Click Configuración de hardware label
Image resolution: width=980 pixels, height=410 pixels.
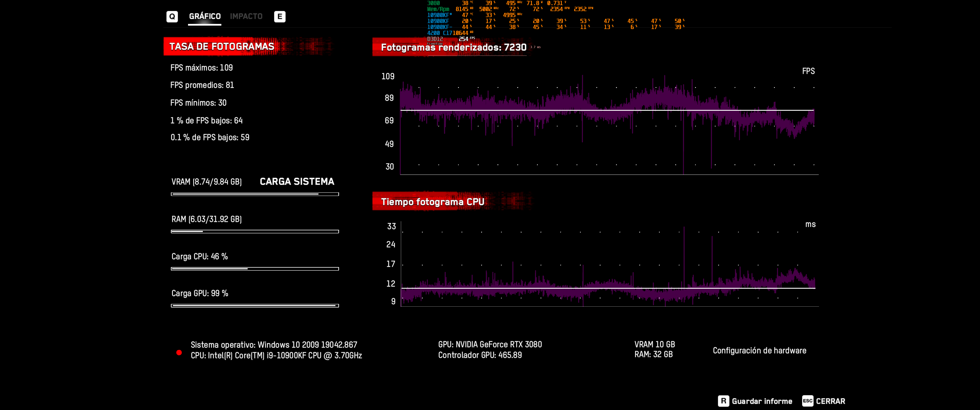point(759,350)
